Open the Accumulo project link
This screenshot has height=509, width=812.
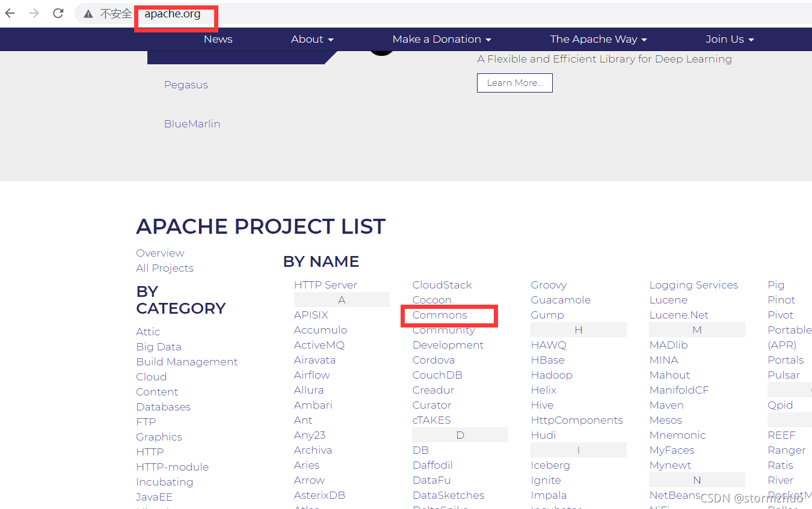pyautogui.click(x=321, y=330)
